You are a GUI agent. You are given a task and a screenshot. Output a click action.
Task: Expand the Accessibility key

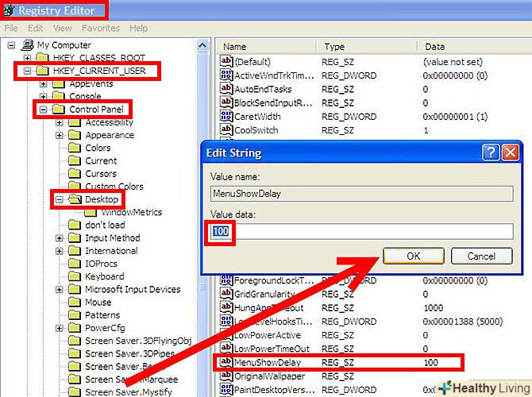tap(60, 122)
